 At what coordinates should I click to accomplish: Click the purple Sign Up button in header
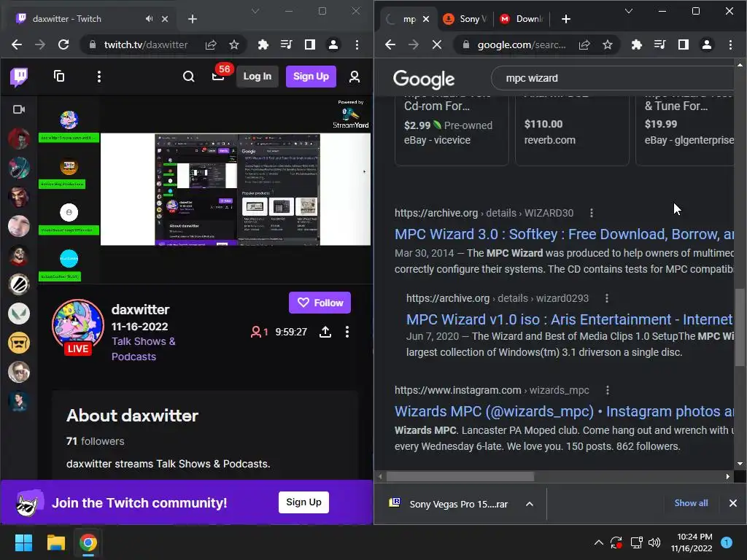[x=311, y=76]
